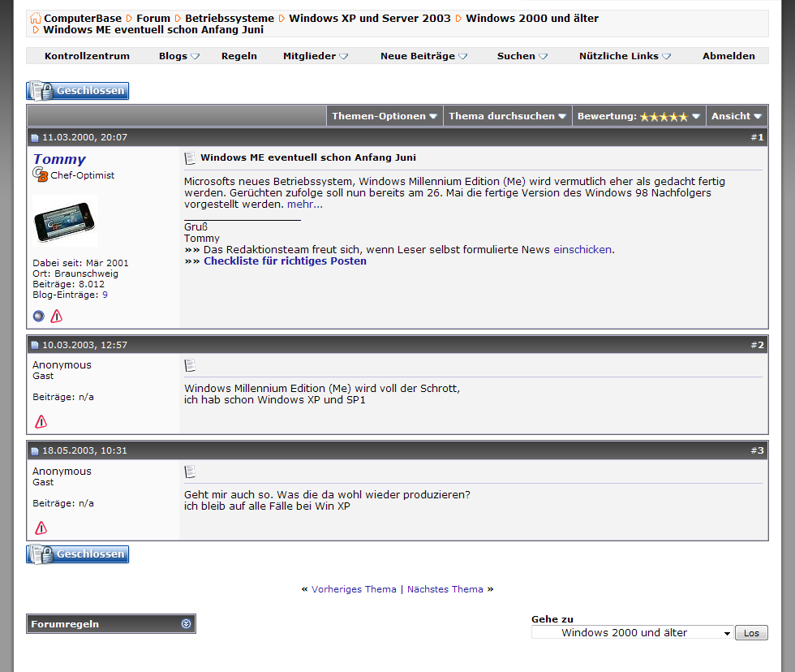The image size is (795, 672).
Task: Click the post status icon beside 18.05.2003
Action: (35, 451)
